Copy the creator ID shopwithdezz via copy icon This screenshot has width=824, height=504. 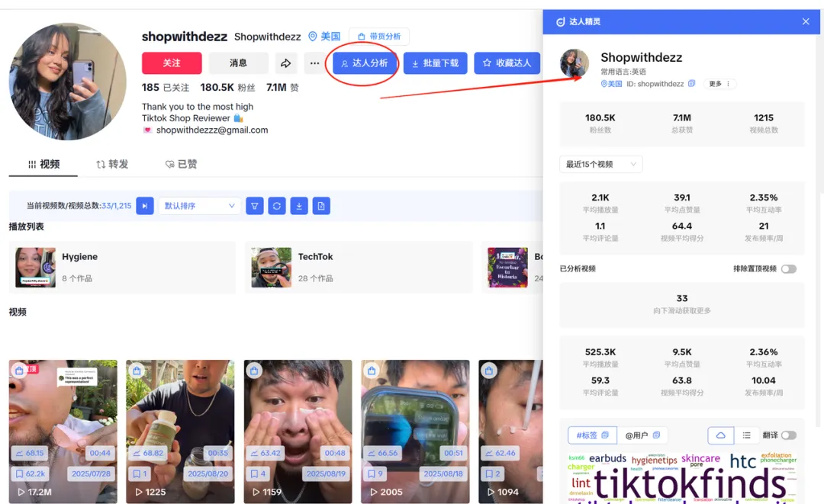point(692,84)
